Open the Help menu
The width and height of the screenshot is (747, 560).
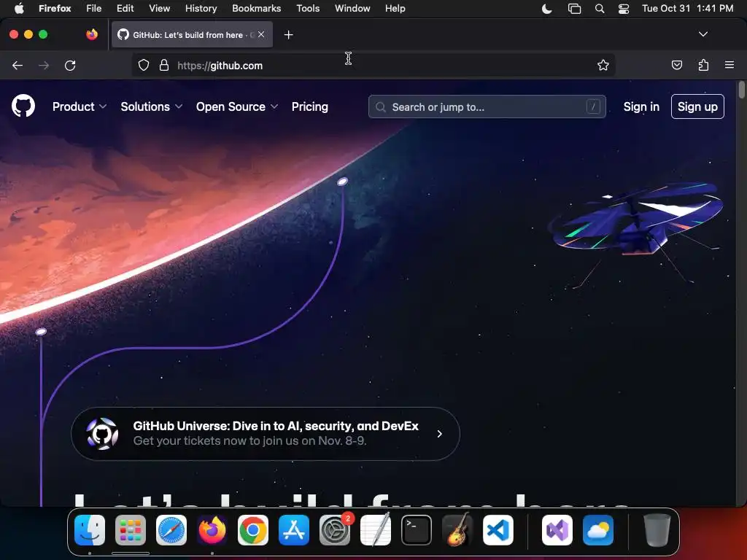click(x=395, y=8)
